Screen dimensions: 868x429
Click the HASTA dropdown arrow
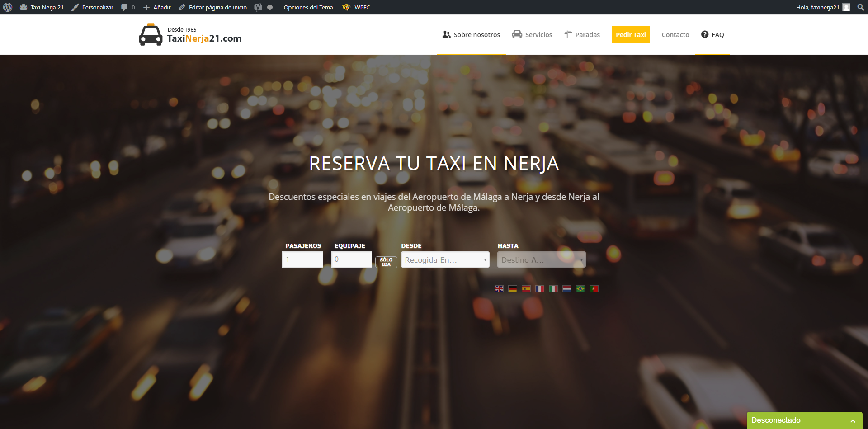pyautogui.click(x=581, y=259)
